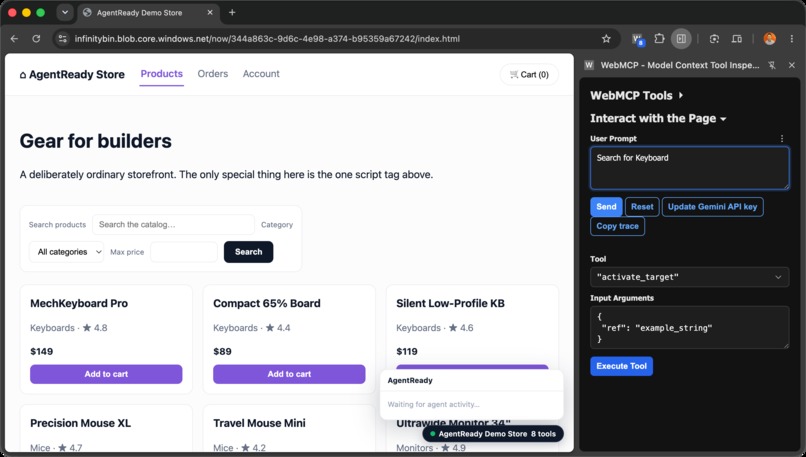Viewport: 806px width, 457px height.
Task: Open a new browser tab
Action: pos(232,12)
